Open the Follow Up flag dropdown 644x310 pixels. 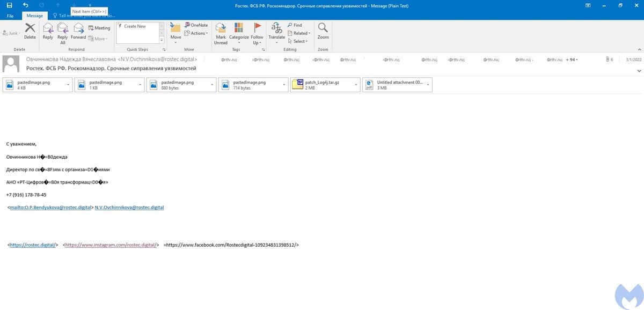coord(257,33)
